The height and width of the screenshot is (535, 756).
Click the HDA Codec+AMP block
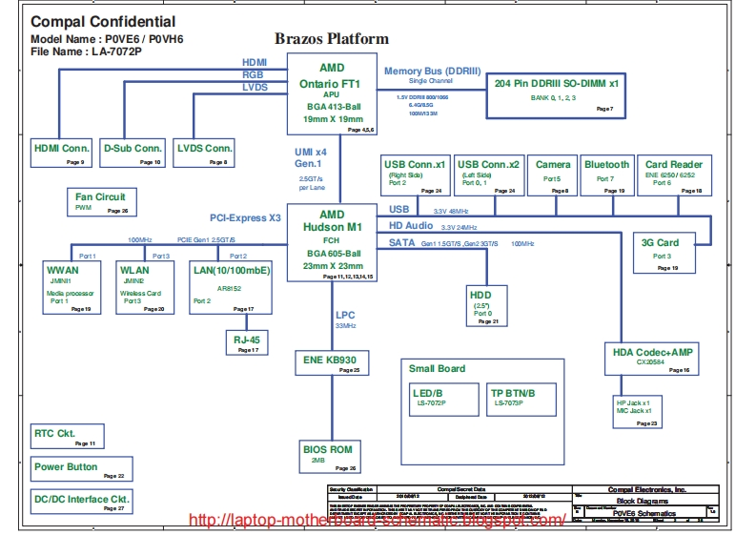tap(653, 359)
